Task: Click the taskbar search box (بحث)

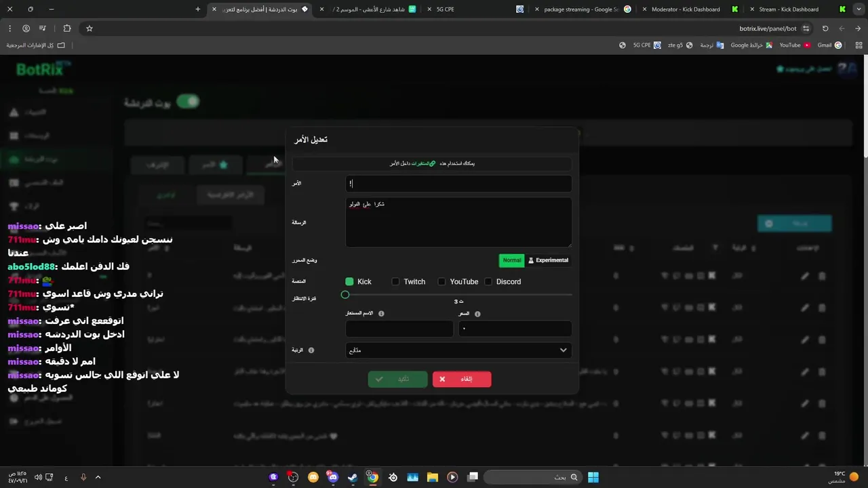Action: [532, 477]
